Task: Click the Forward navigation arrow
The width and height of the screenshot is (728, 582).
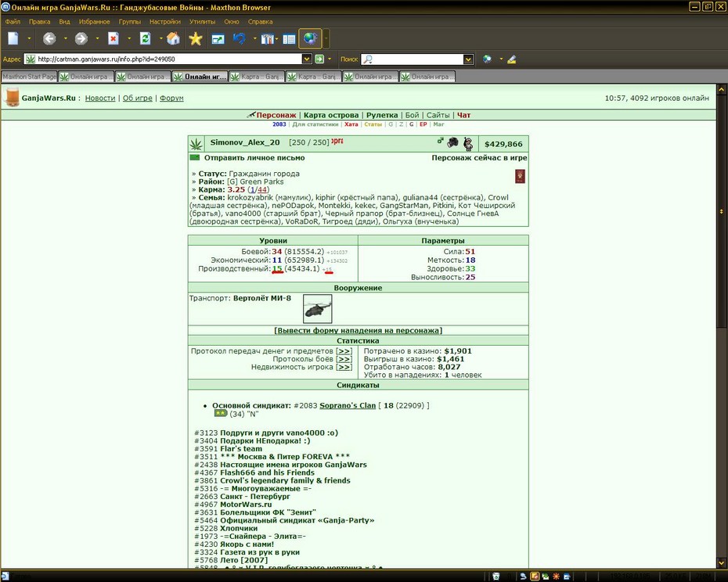Action: 81,39
